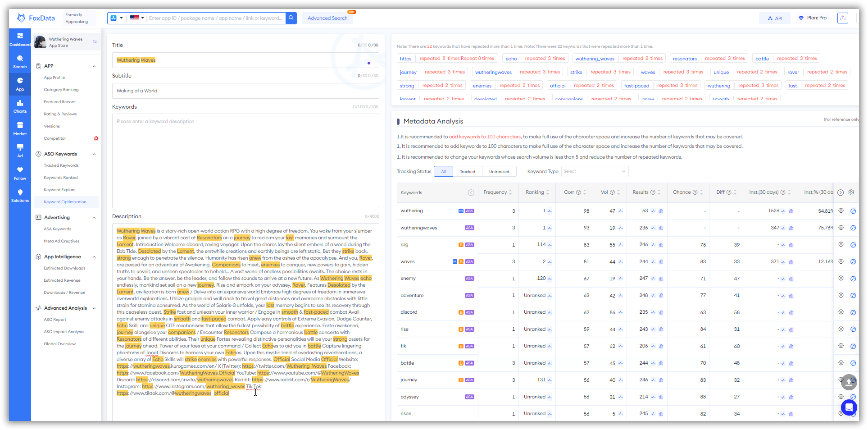The height and width of the screenshot is (430, 868).
Task: Open the country flag dropdown
Action: point(137,18)
